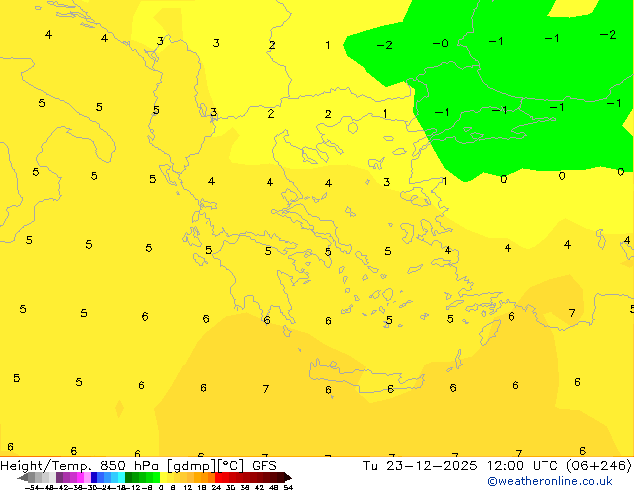Screen dimensions: 634x490
Task: Select the bright red legend swatch
Action: (x=218, y=478)
